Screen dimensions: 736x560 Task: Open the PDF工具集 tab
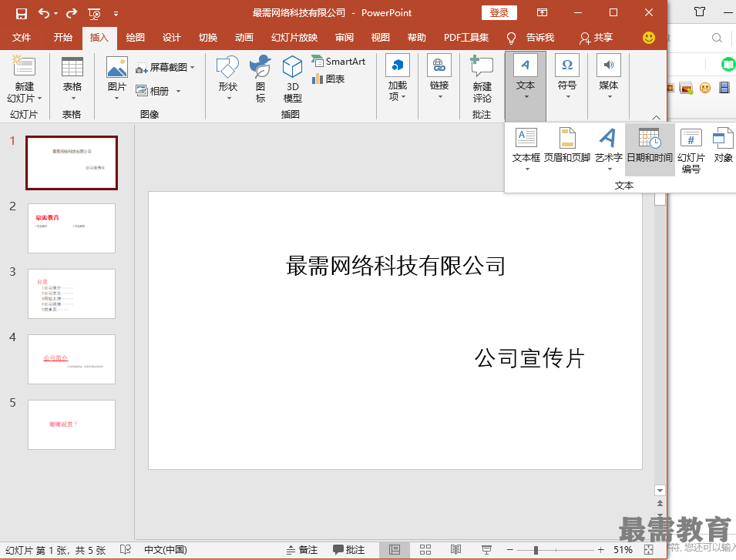pyautogui.click(x=466, y=38)
